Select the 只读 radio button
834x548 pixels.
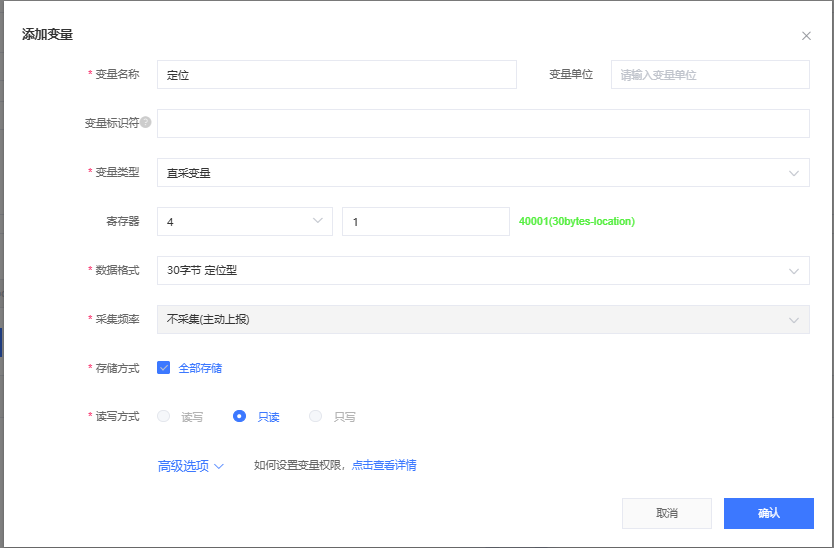pos(240,417)
